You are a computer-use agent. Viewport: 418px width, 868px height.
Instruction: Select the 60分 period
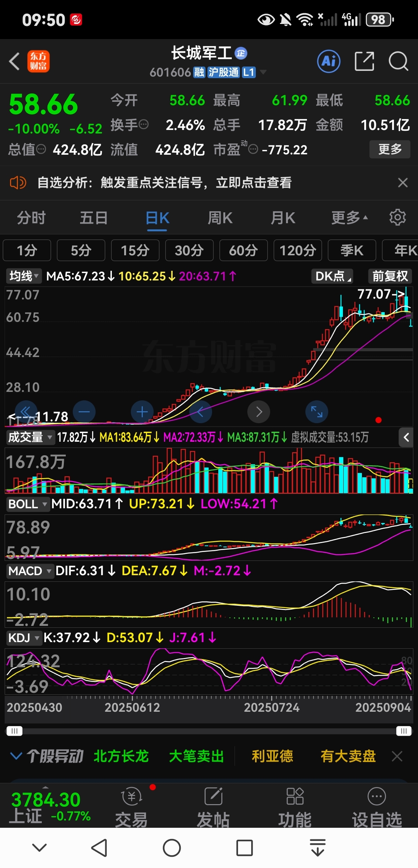point(243,250)
